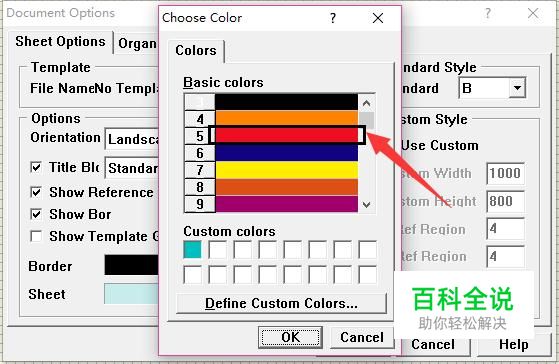Toggle the Title Block checkbox
Viewport: 559px width, 364px height.
point(36,167)
